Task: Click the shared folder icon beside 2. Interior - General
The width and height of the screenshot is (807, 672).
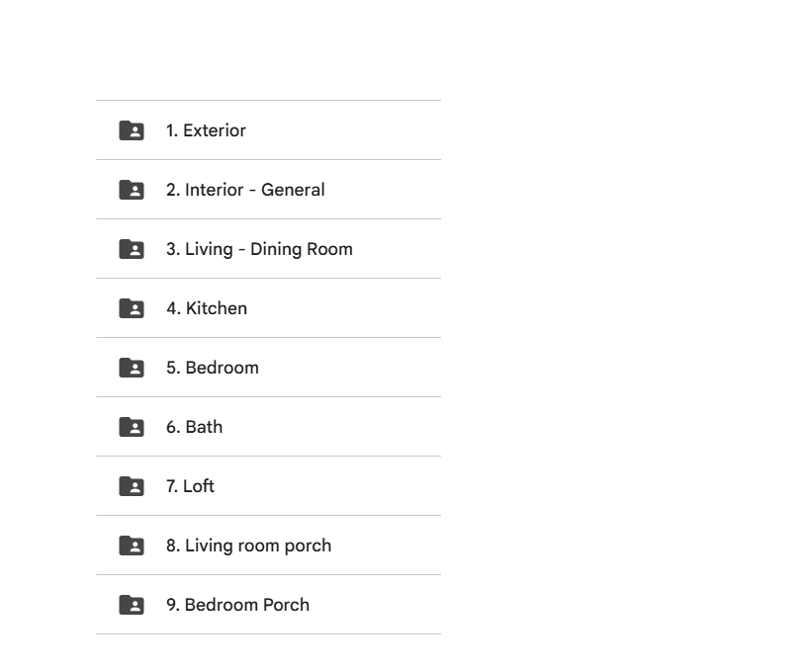Action: click(132, 189)
